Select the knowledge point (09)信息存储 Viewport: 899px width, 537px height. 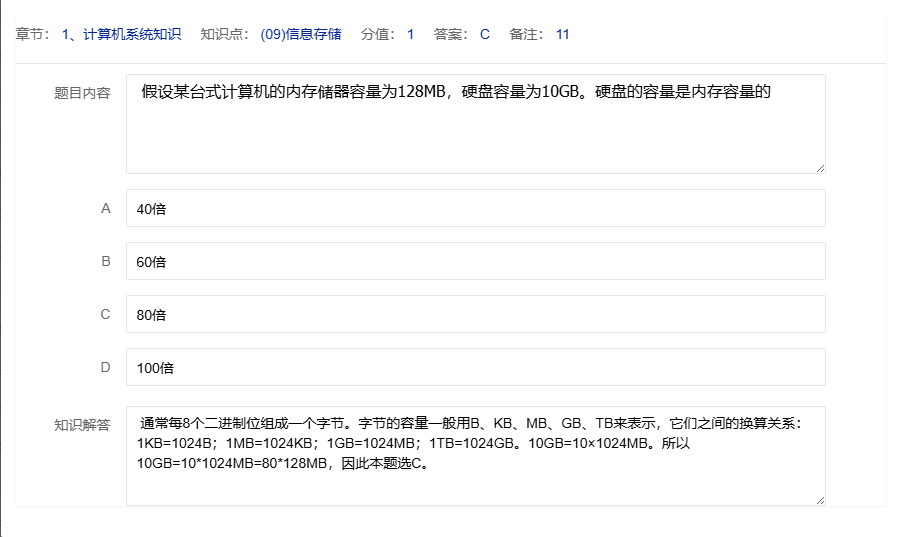(300, 34)
